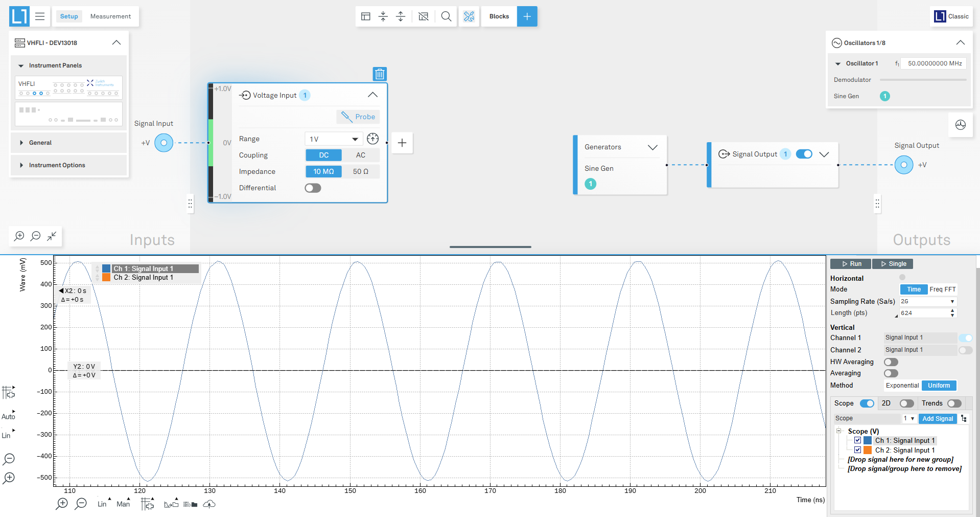Image resolution: width=980 pixels, height=517 pixels.
Task: Toggle the Differential input switch
Action: coord(313,188)
